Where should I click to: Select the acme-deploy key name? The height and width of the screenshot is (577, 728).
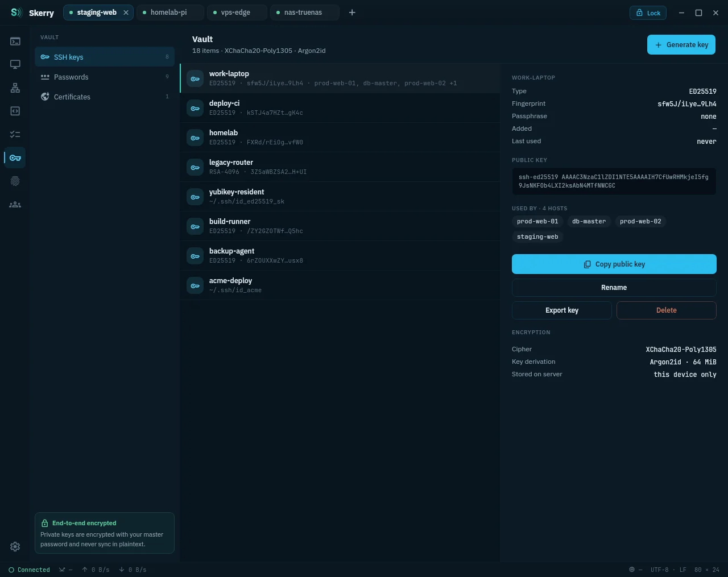[230, 281]
